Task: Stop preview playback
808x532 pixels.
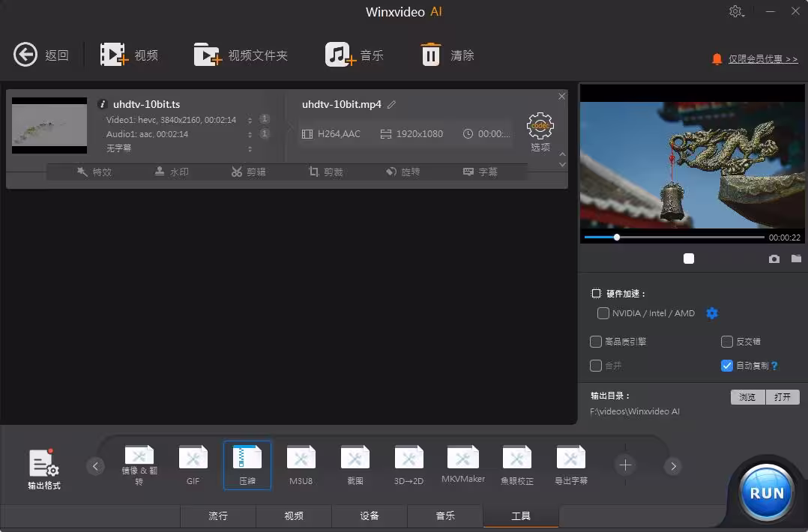Action: (688, 259)
